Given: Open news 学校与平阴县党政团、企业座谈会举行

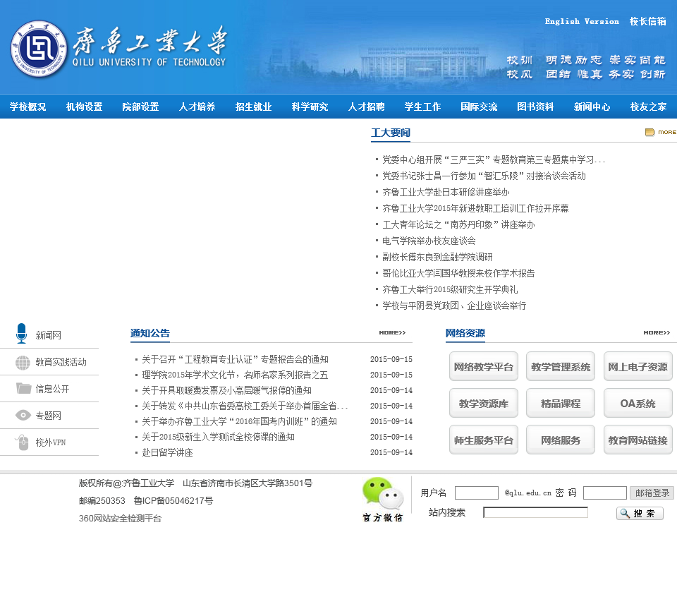Looking at the screenshot, I should tap(454, 306).
